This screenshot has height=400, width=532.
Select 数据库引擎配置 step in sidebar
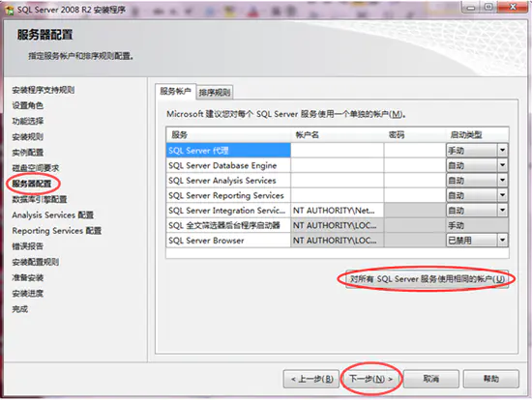pyautogui.click(x=40, y=199)
